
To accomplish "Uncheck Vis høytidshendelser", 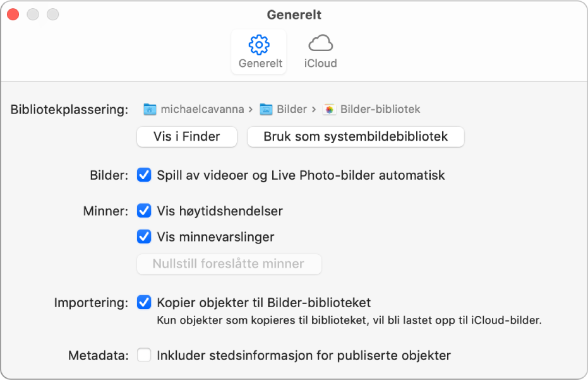I will click(144, 211).
